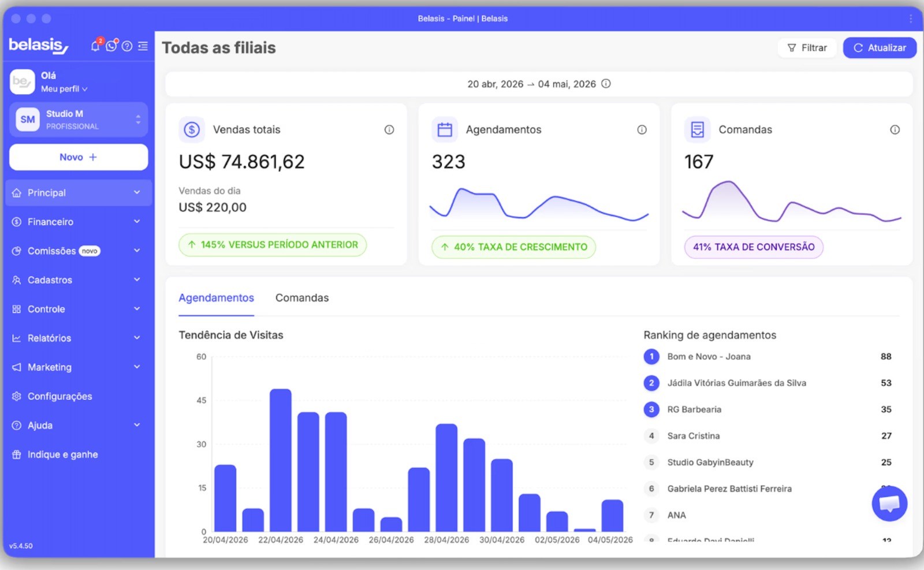Select ranking row Studio GabyinBeauty
Screen dimensions: 924x570
click(x=768, y=463)
